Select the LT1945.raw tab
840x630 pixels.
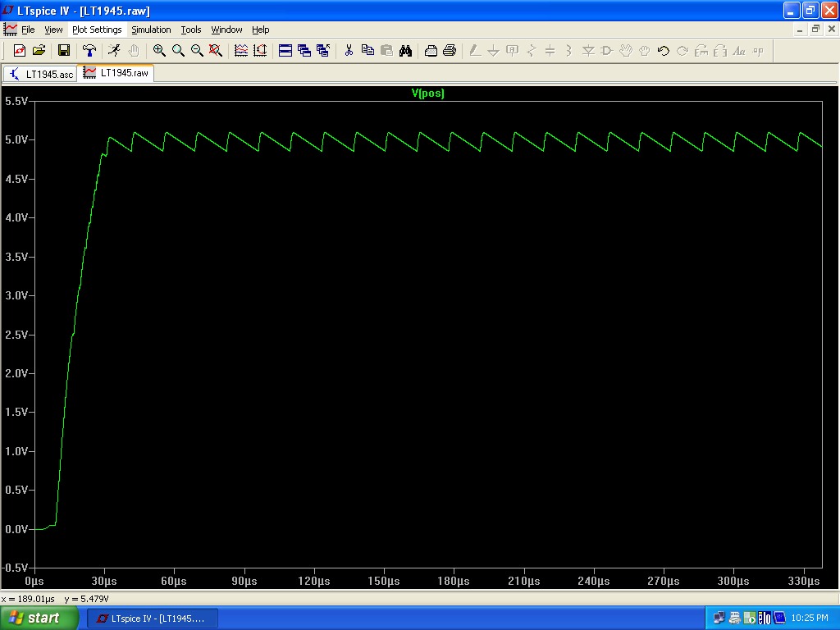(116, 73)
